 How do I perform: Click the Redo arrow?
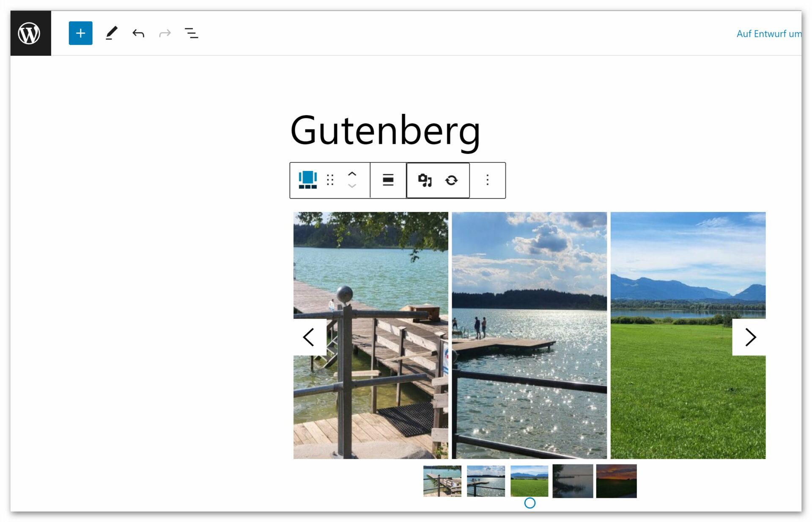coord(165,33)
